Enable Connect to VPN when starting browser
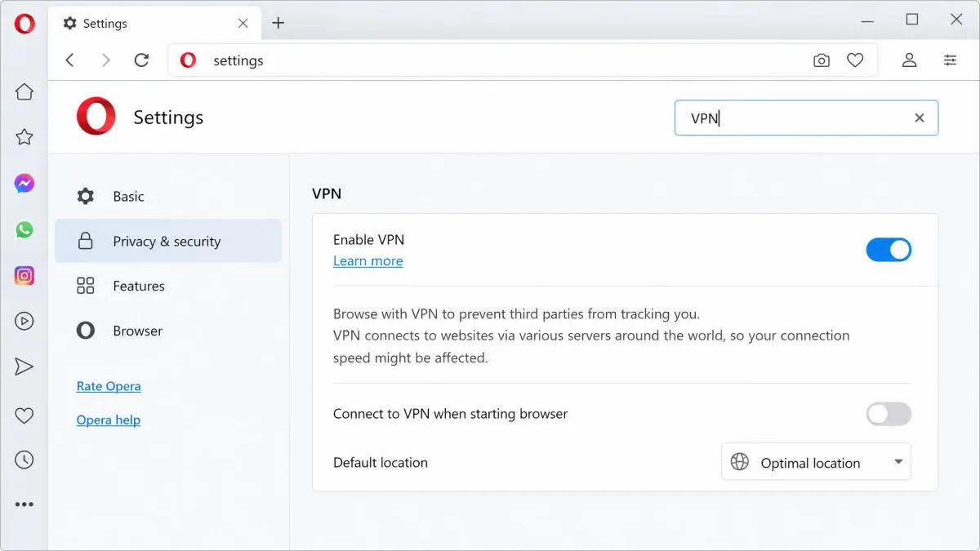Viewport: 980px width, 551px height. tap(889, 414)
